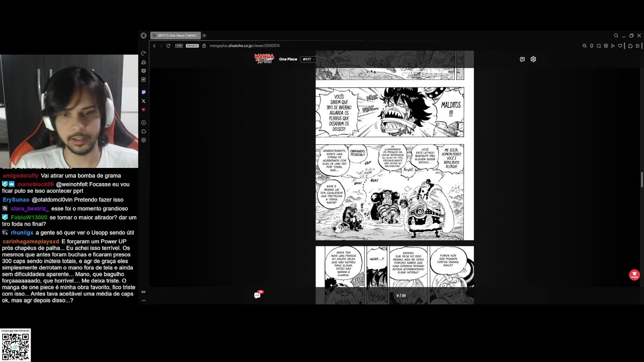Select the One Piece #1177 browser tab

(176, 36)
